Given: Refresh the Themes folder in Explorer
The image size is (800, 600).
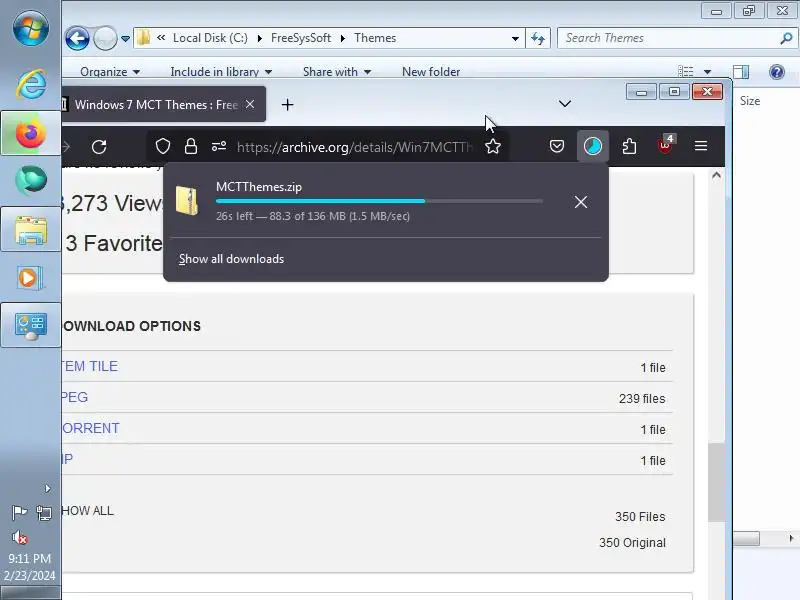Looking at the screenshot, I should pos(538,38).
